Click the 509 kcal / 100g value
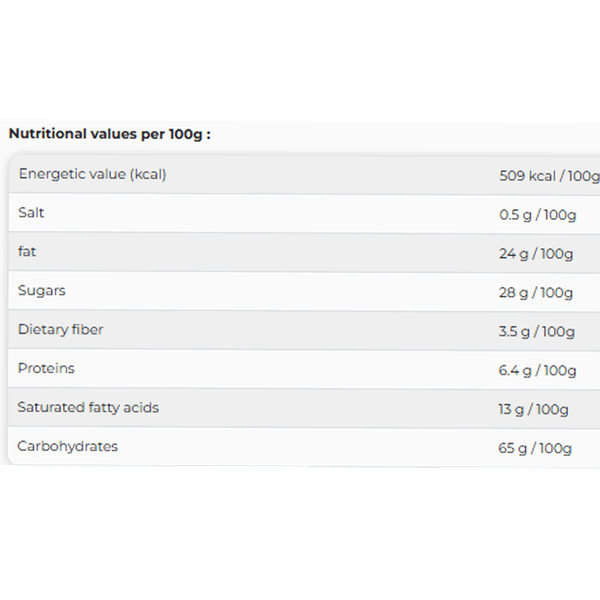 pyautogui.click(x=549, y=175)
